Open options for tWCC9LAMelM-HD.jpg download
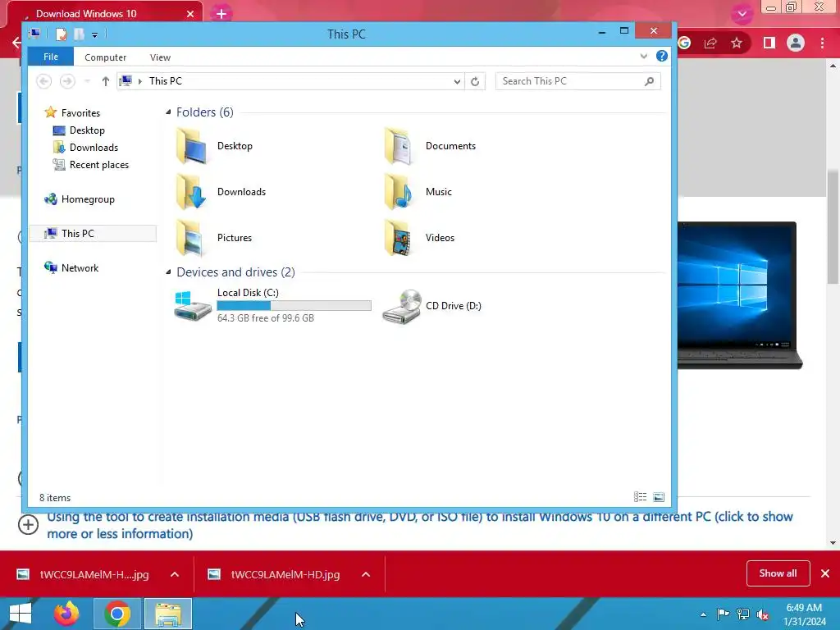Screen dimensions: 840x630 pyautogui.click(x=366, y=574)
